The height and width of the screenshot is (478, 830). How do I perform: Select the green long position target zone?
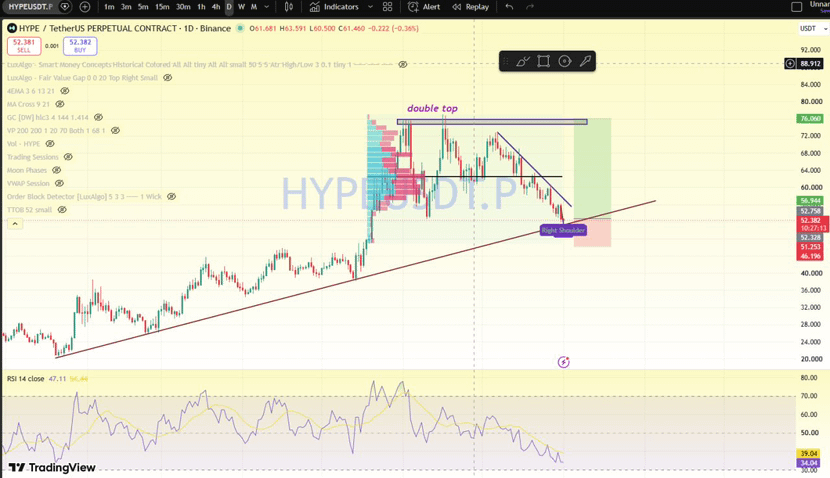(x=592, y=168)
